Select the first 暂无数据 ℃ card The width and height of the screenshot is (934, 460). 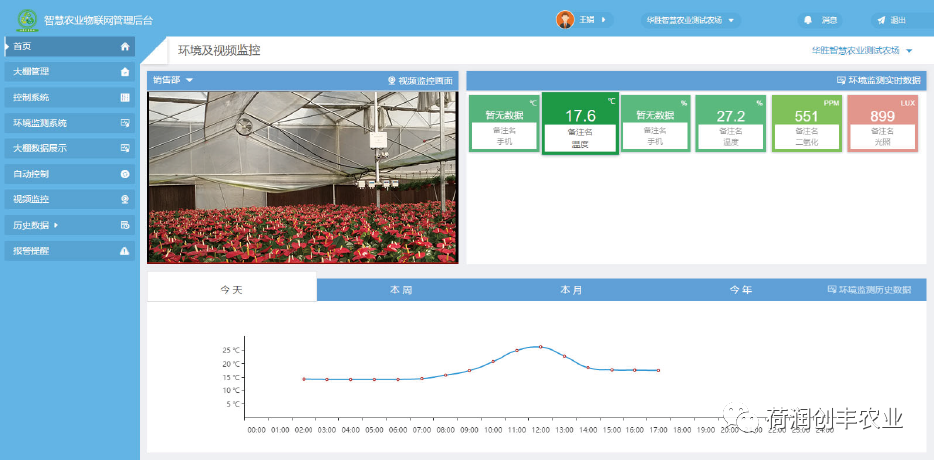click(504, 123)
